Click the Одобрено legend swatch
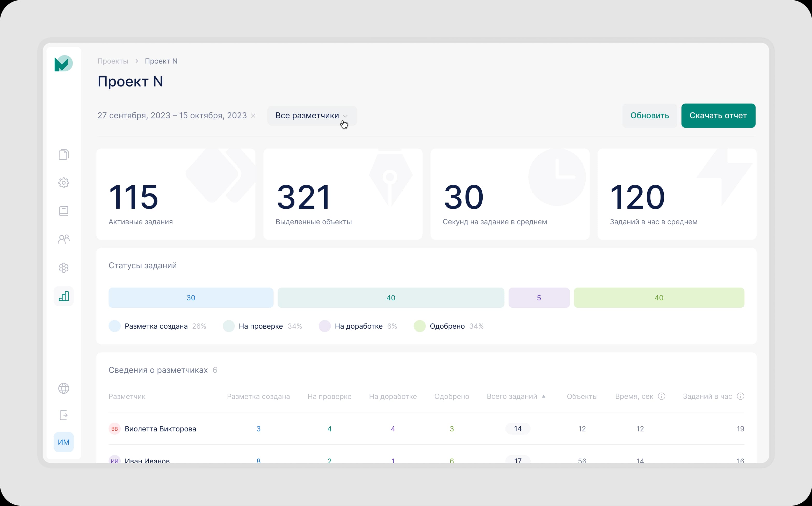This screenshot has height=506, width=812. point(419,326)
